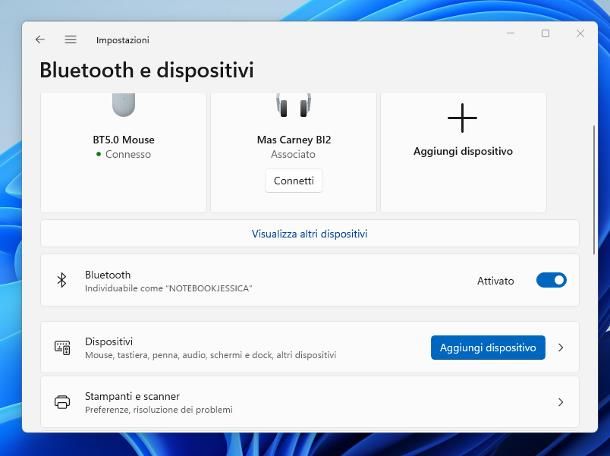
Task: Select the BT5.0 Mouse device name
Action: tap(124, 140)
